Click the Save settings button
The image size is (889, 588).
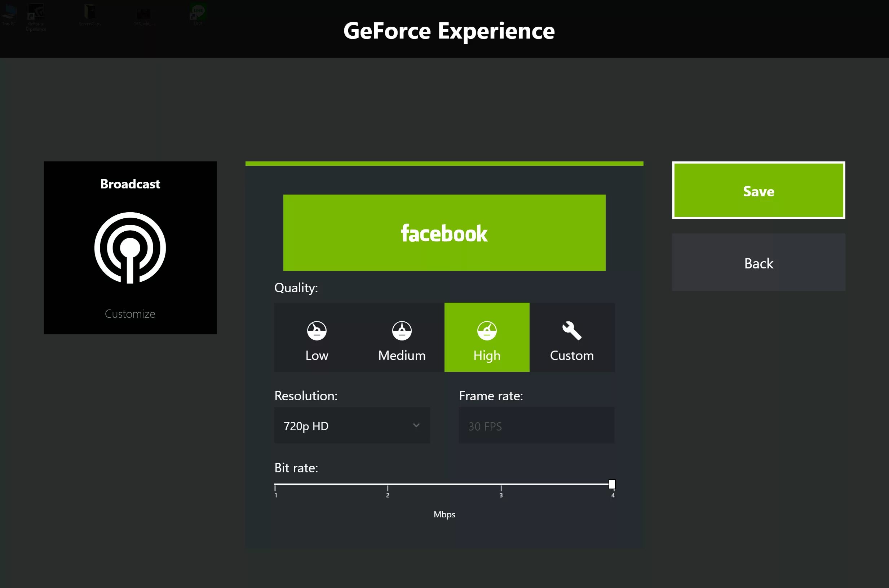[x=758, y=190]
